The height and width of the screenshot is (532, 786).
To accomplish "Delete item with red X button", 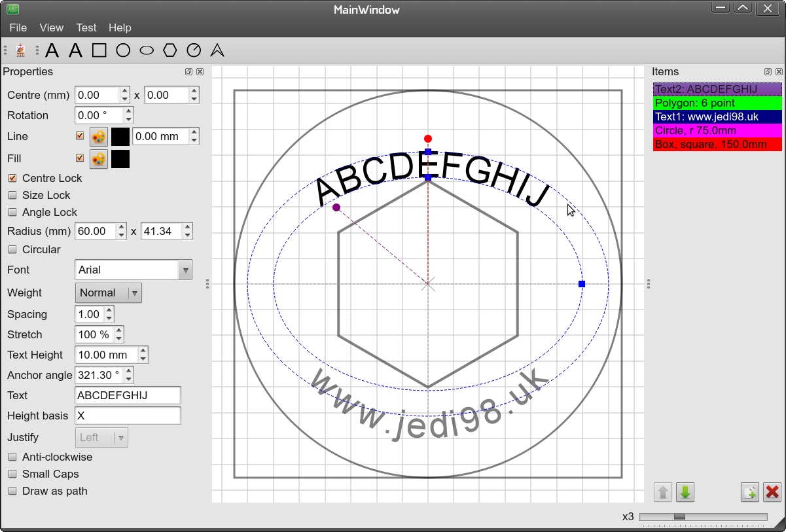I will [x=772, y=491].
